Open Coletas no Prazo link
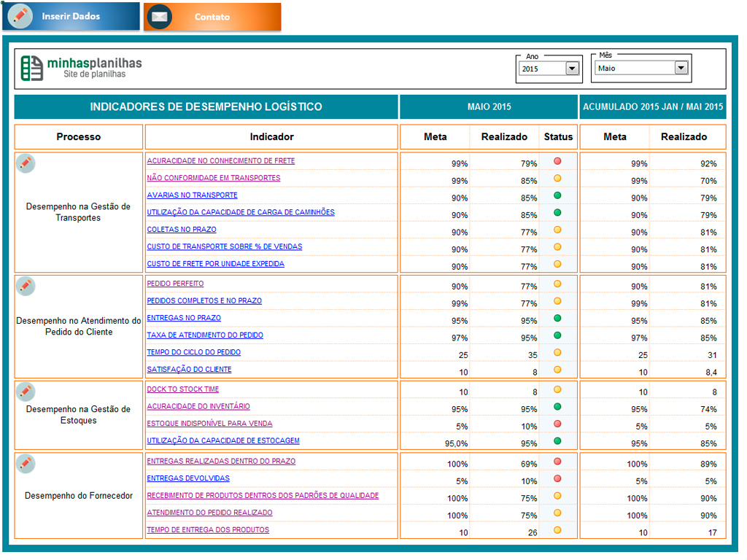The width and height of the screenshot is (747, 560). tap(182, 230)
